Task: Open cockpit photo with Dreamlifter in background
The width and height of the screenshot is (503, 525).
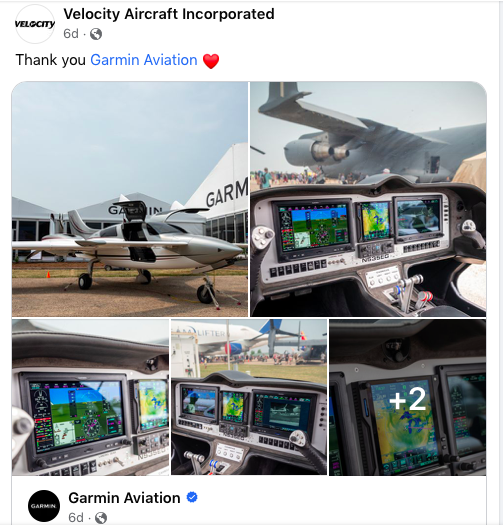Action: [x=249, y=397]
